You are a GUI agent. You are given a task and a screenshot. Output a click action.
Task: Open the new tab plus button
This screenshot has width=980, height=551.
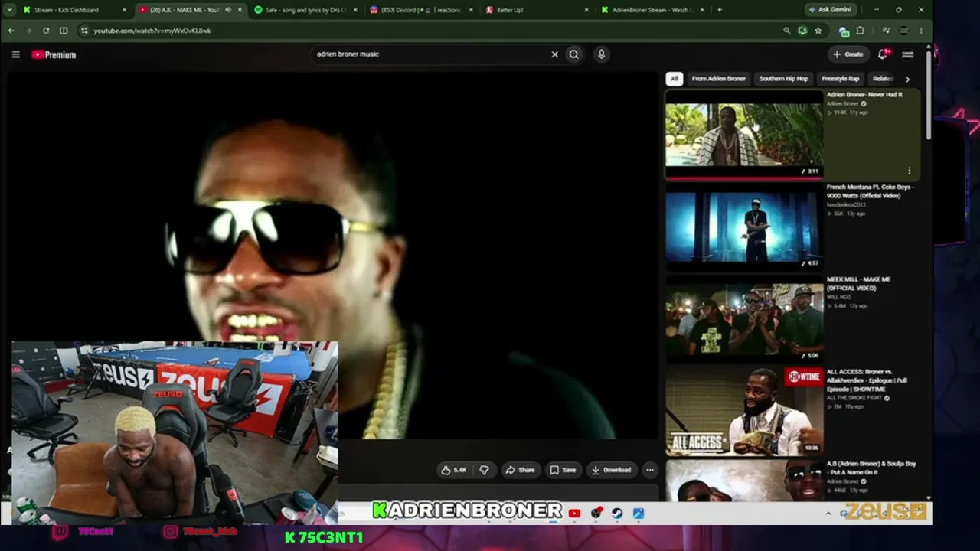tap(719, 10)
